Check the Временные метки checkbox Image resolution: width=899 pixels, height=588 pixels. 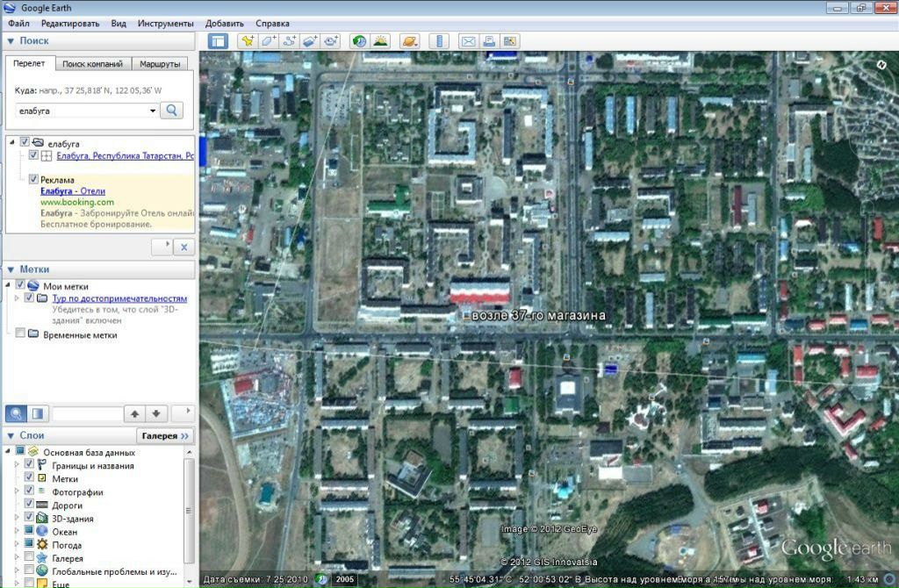tap(20, 334)
